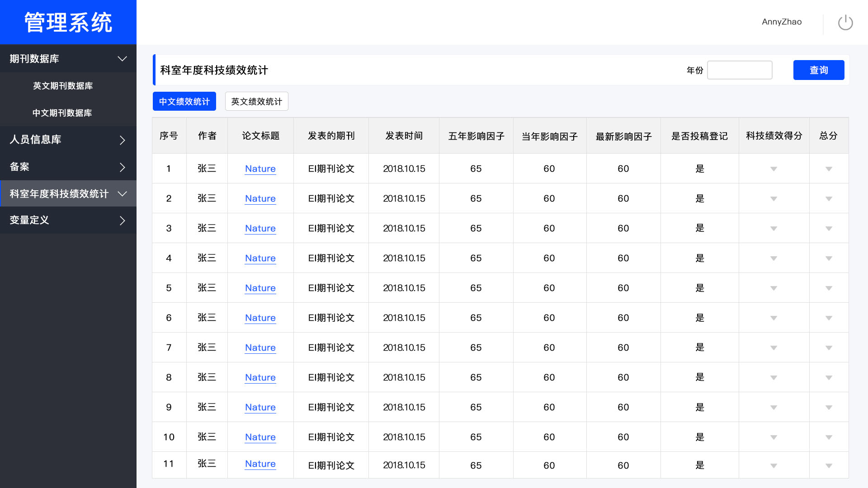Click the power logout icon

pos(845,23)
